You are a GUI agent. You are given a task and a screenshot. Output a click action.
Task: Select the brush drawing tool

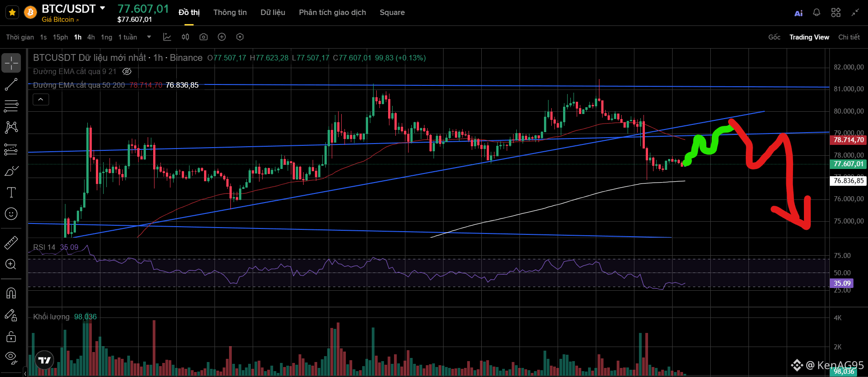click(11, 171)
